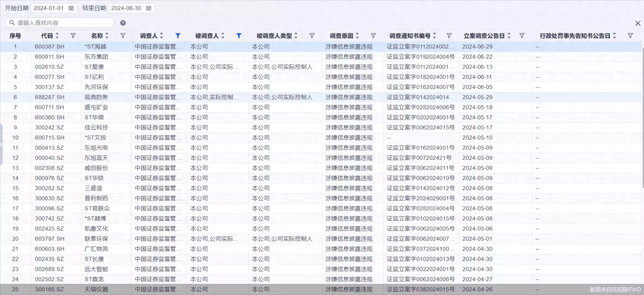Open filter for 被调查人类型 column

coord(312,35)
